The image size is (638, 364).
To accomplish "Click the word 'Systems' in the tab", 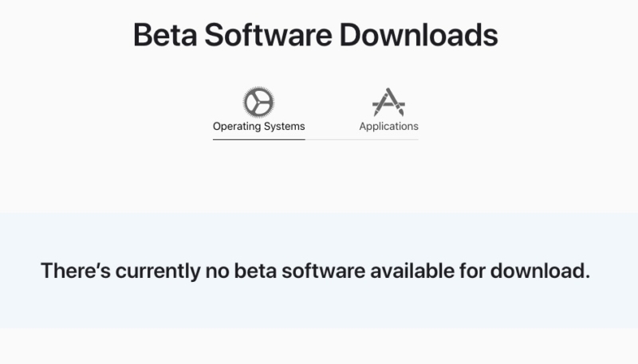I will (x=285, y=126).
